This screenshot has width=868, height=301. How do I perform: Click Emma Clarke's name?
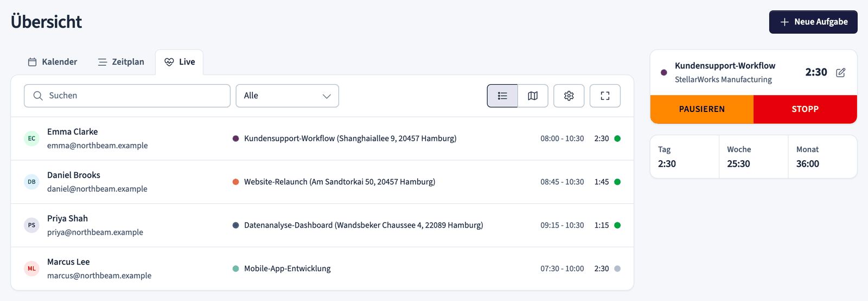coord(73,132)
